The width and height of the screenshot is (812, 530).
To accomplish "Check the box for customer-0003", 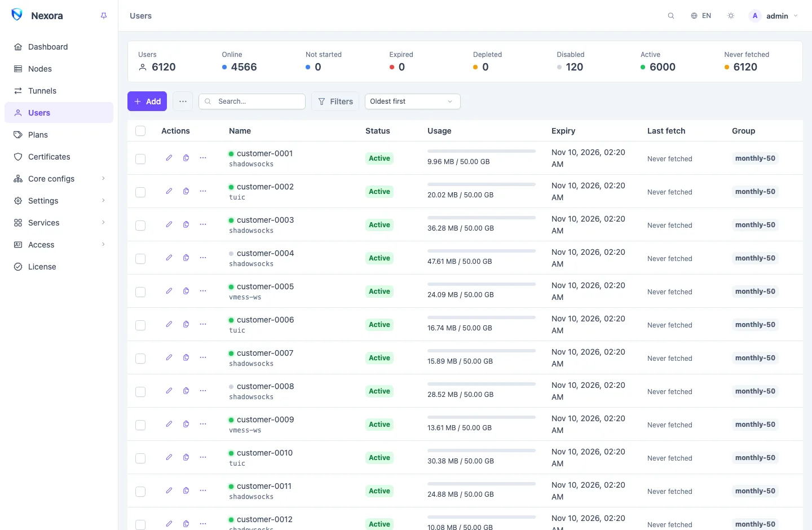I will coord(140,226).
